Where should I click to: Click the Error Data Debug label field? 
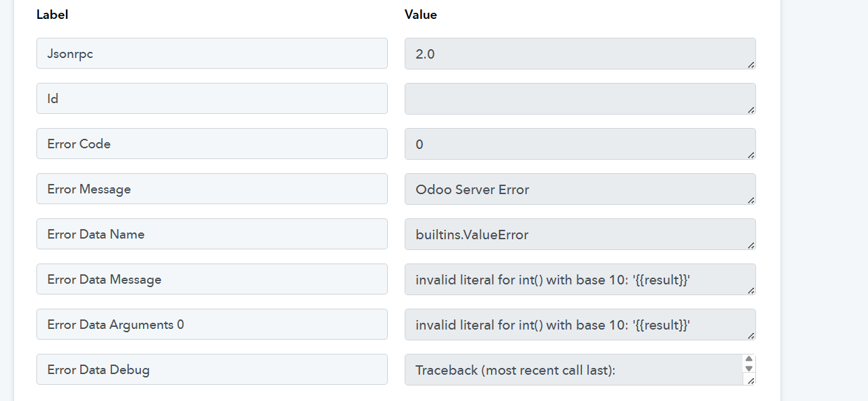[212, 369]
